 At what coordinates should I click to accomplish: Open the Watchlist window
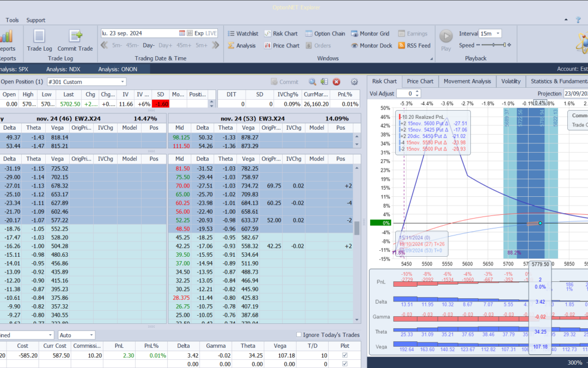242,33
